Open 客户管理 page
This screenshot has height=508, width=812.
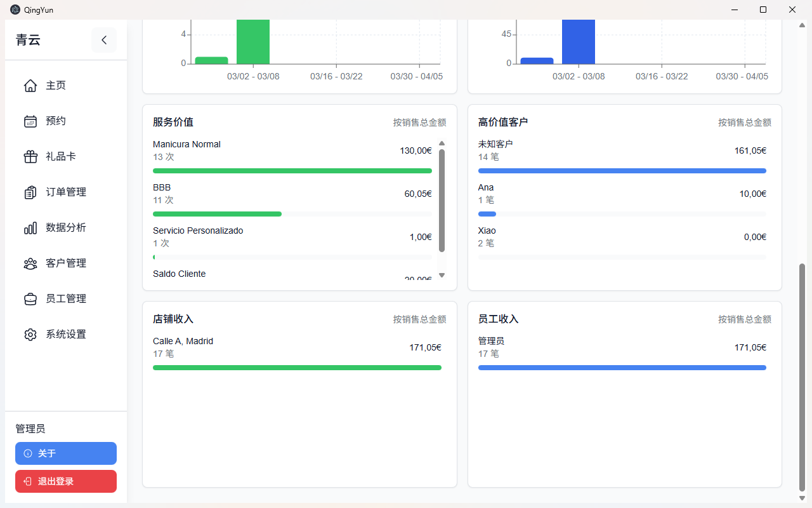click(66, 264)
